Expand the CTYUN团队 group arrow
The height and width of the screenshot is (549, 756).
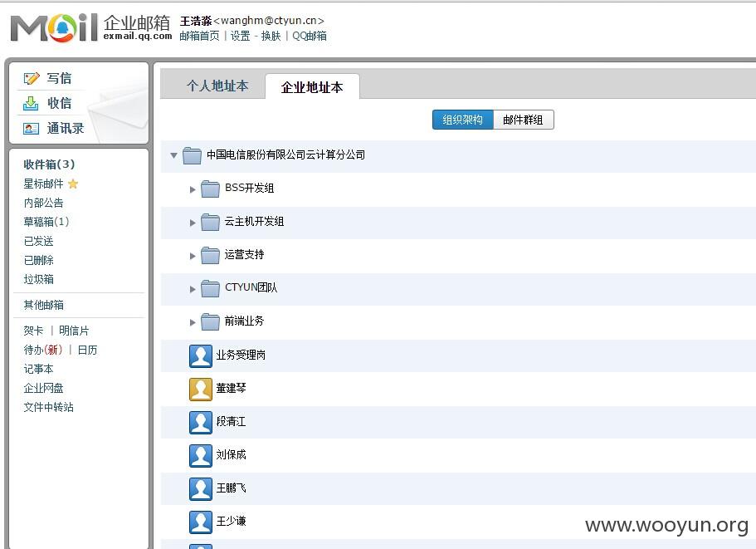[193, 290]
